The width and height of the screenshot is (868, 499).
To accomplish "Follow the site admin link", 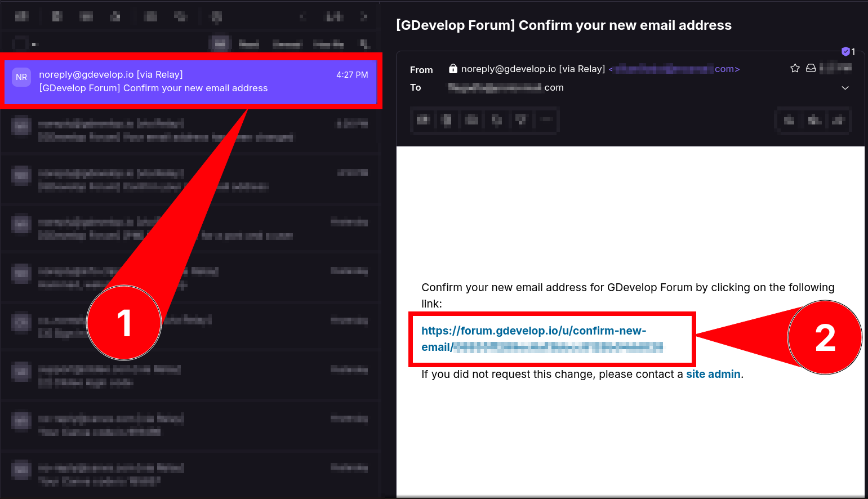I will (x=713, y=374).
